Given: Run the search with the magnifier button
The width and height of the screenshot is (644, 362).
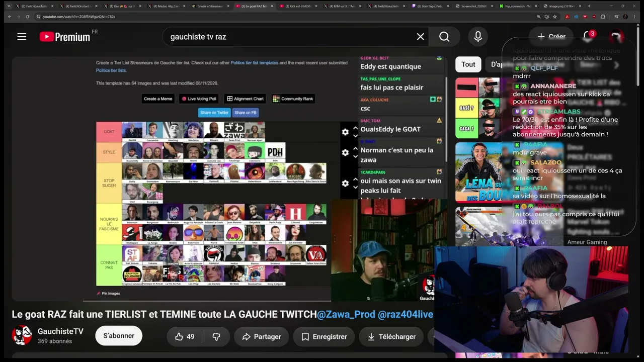Looking at the screenshot, I should coord(444,37).
